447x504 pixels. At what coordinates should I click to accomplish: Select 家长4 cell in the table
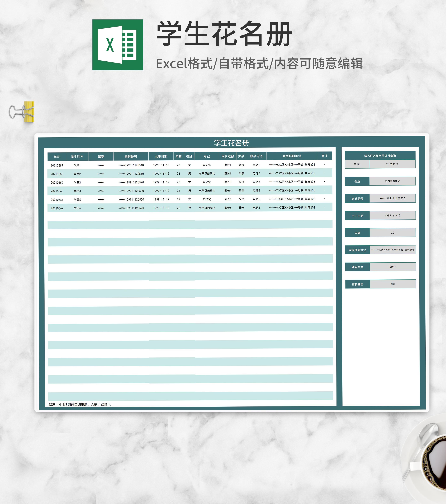228,191
